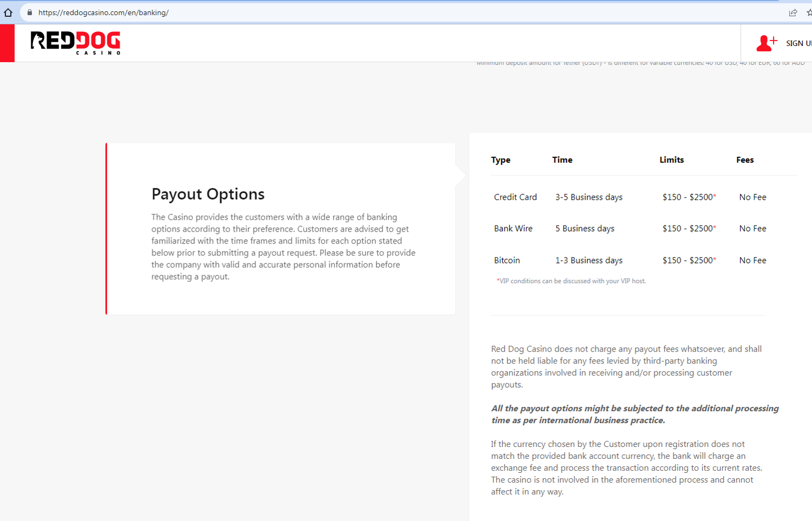Viewport: 812px width, 521px height.
Task: Click the padlock site security icon
Action: pos(30,12)
